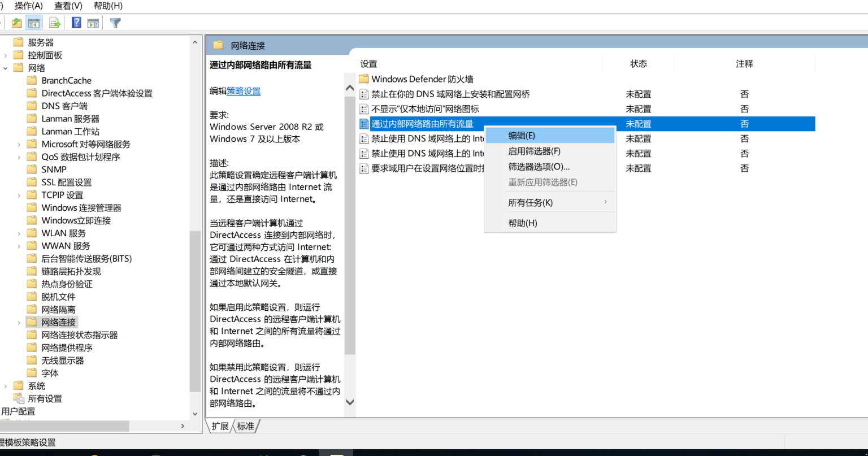
Task: Click the 策略设置 hyperlink
Action: click(244, 91)
